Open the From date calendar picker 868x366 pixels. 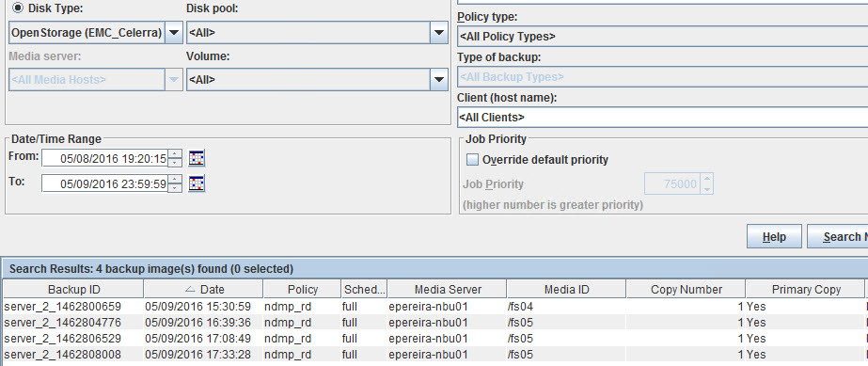[x=197, y=158]
